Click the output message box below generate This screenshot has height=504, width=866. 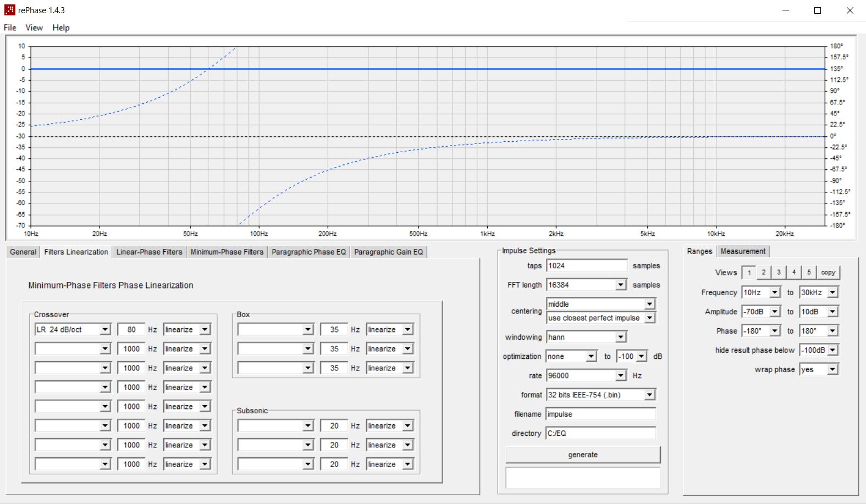583,478
